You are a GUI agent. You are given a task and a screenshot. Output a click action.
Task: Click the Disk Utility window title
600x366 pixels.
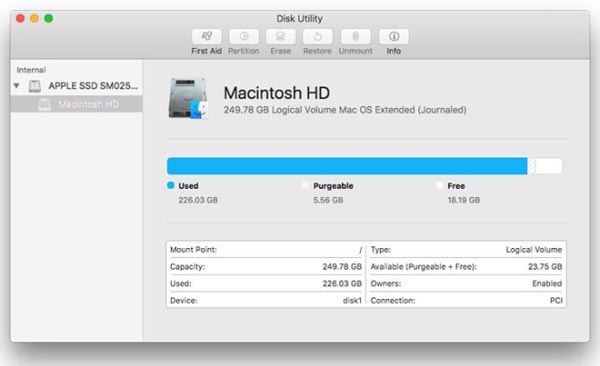point(300,18)
